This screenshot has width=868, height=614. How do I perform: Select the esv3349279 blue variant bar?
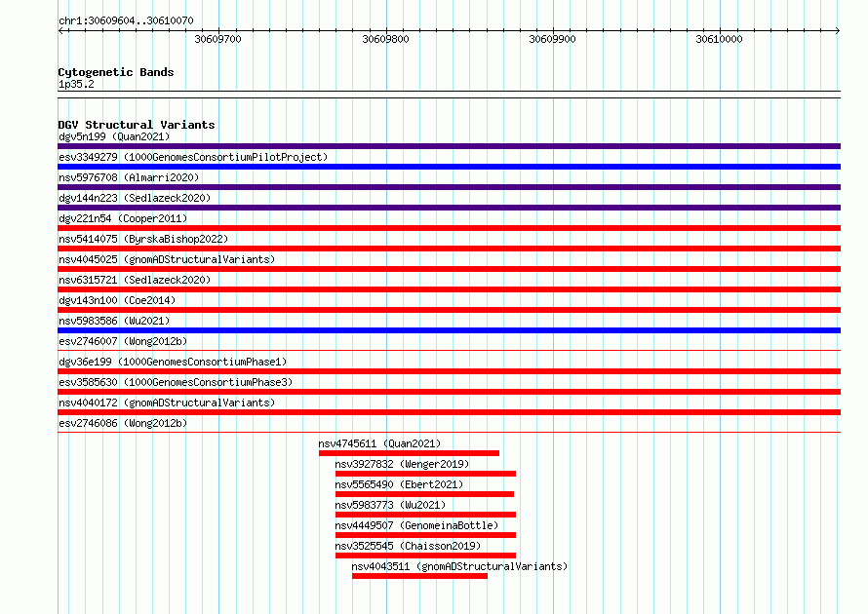tap(449, 167)
